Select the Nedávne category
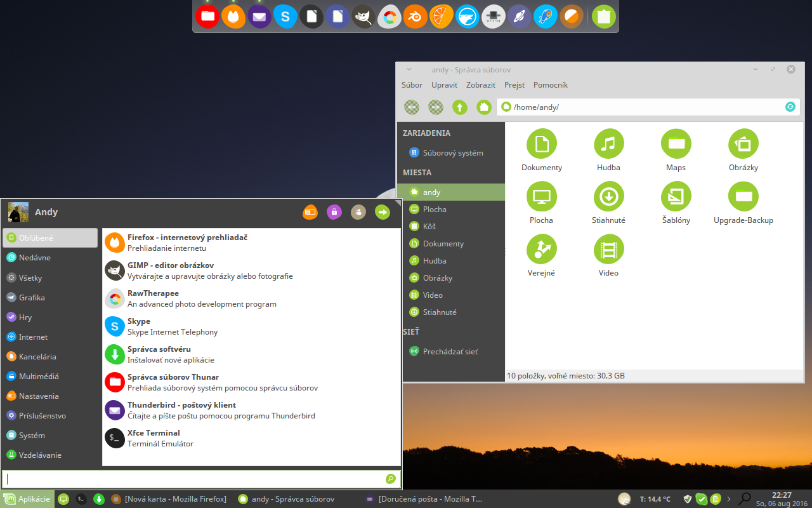 (50, 258)
